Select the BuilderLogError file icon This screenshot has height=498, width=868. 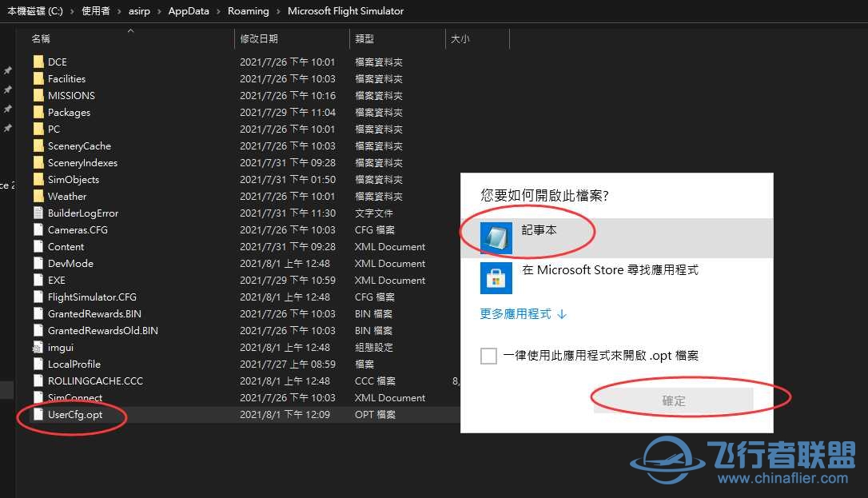(38, 213)
